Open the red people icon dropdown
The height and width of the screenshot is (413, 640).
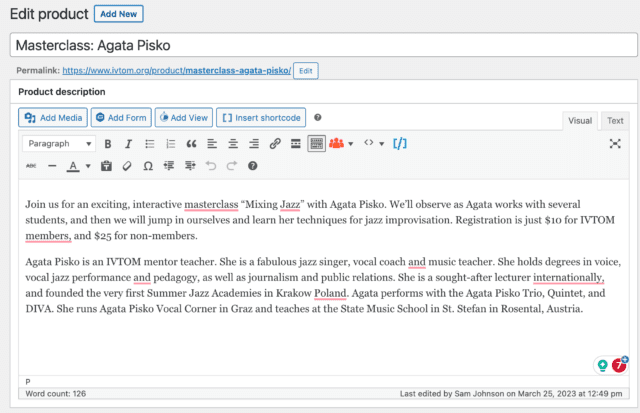point(341,144)
